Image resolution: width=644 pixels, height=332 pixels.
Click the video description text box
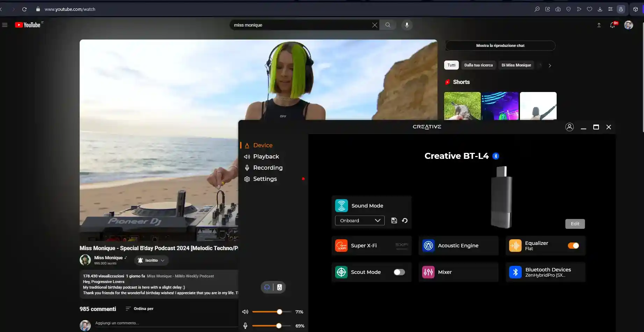click(159, 284)
